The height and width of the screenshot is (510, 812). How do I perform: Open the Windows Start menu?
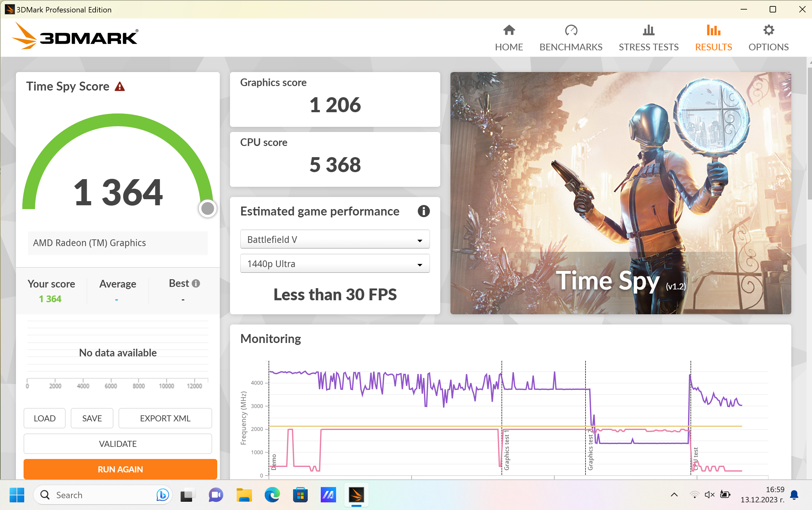[17, 495]
